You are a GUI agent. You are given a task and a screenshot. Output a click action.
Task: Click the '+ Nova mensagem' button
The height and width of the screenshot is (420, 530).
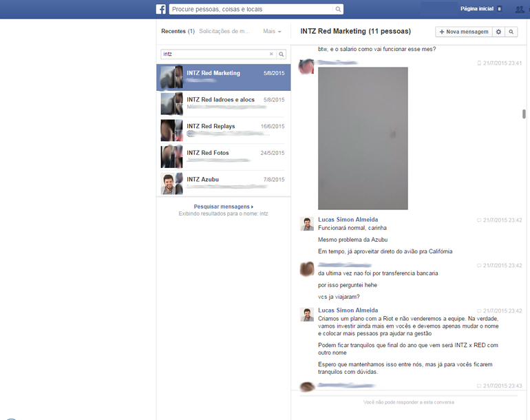(464, 32)
